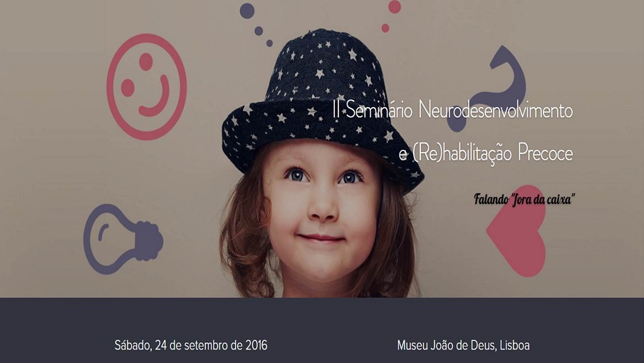
Task: Click the date Sábado, 24 de setembro de 2016
Action: [x=191, y=345]
